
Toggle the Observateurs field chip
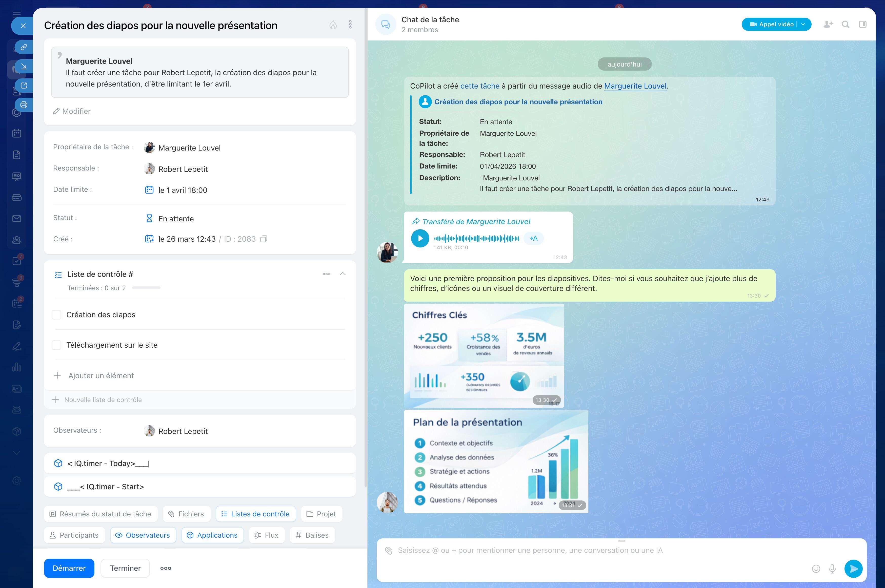tap(143, 535)
